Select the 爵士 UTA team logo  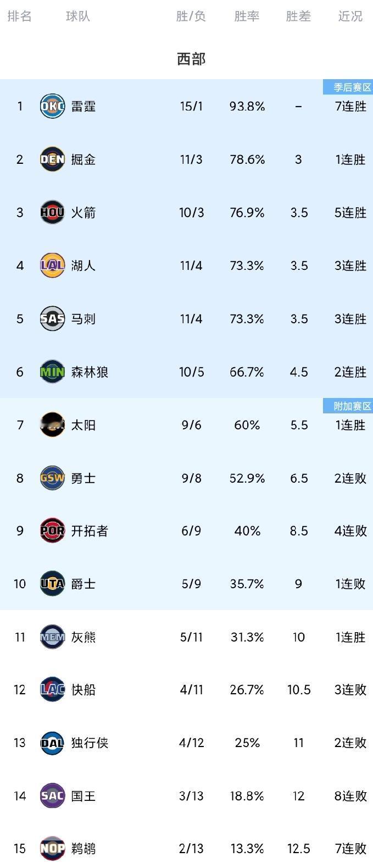click(52, 584)
